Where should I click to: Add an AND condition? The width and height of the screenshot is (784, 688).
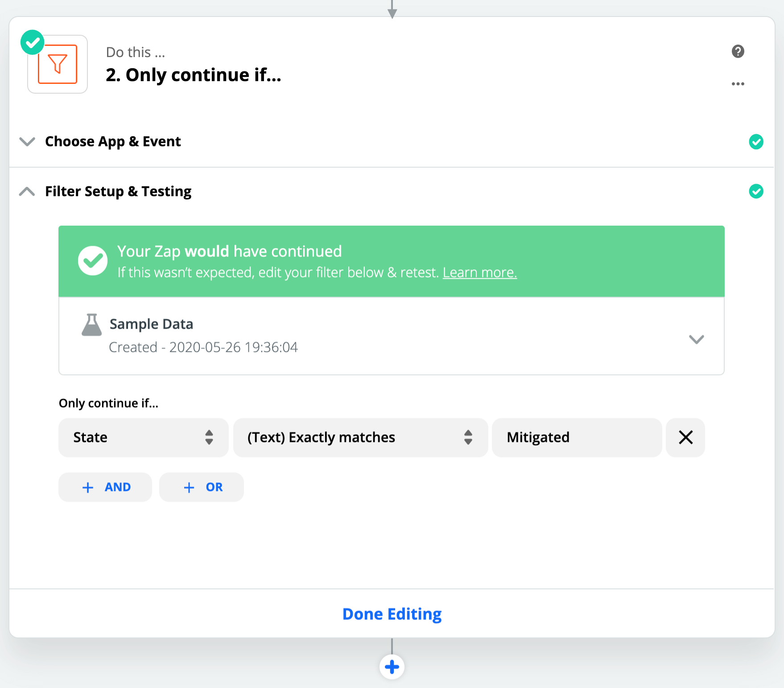[x=105, y=487]
